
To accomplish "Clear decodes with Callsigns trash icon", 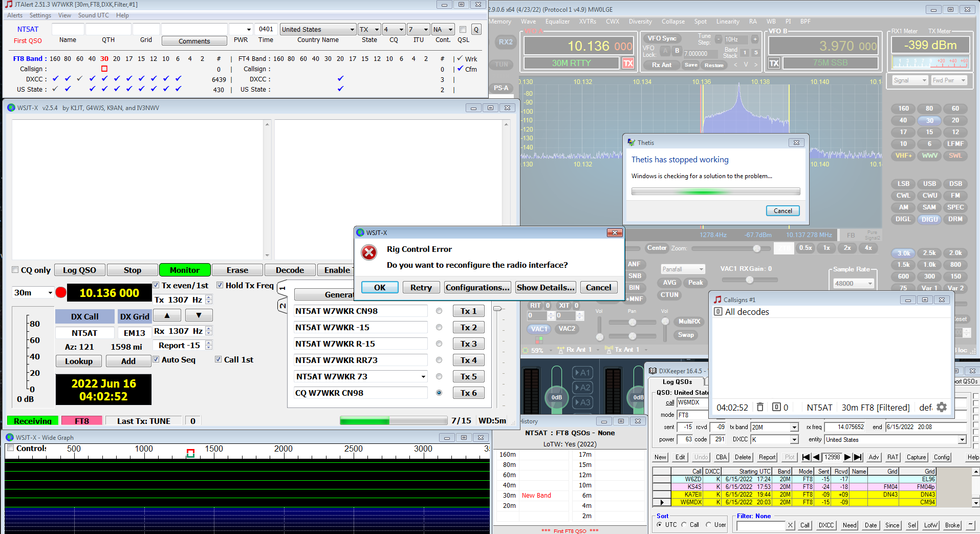I will point(760,407).
